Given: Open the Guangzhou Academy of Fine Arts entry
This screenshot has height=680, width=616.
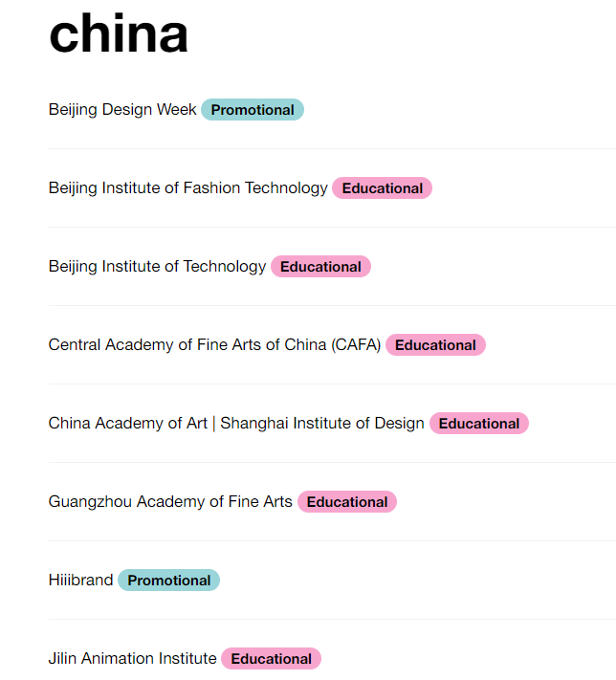Looking at the screenshot, I should [x=170, y=502].
